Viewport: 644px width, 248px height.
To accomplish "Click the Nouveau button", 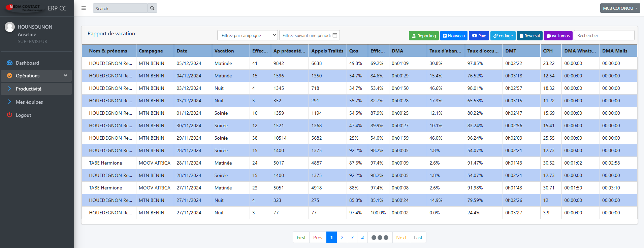I will [453, 36].
